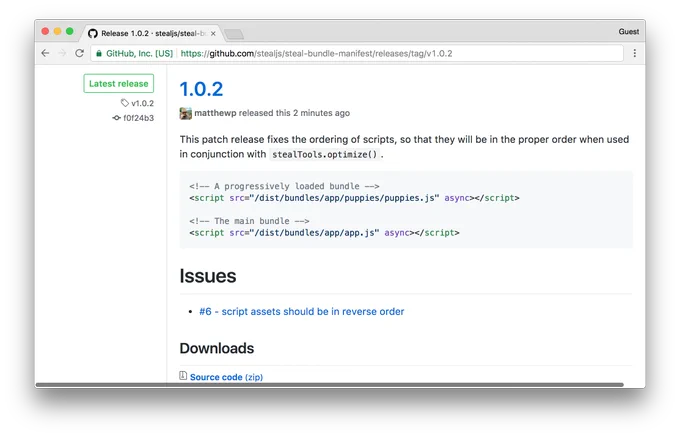Select the Release 1.0.2 browser tab
The image size is (680, 437).
pyautogui.click(x=152, y=33)
